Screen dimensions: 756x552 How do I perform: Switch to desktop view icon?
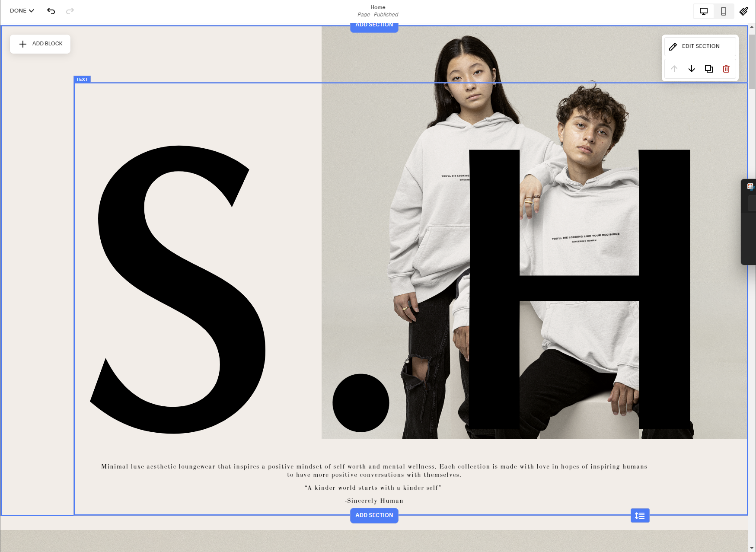(x=704, y=11)
